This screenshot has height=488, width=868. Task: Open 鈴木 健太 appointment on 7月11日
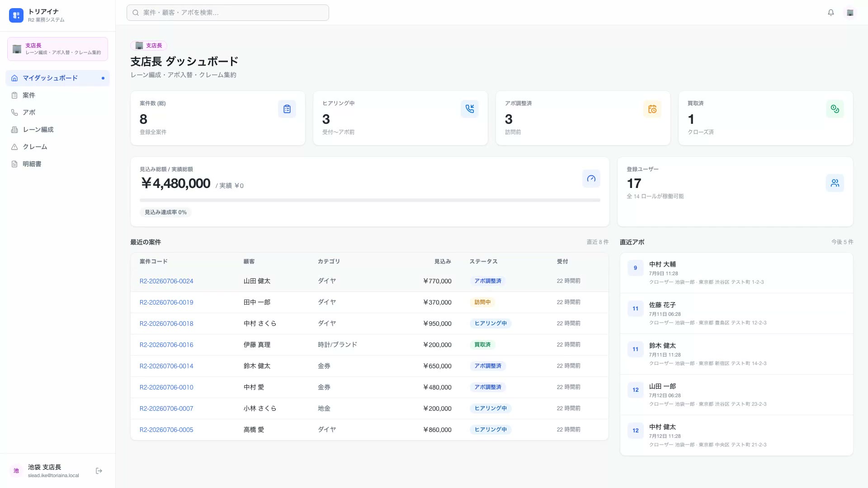click(736, 354)
